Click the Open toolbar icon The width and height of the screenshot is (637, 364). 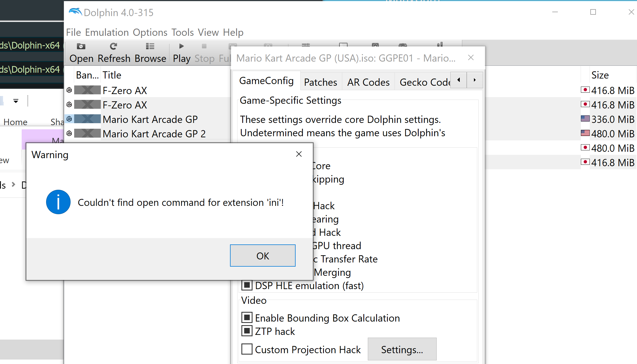(81, 46)
